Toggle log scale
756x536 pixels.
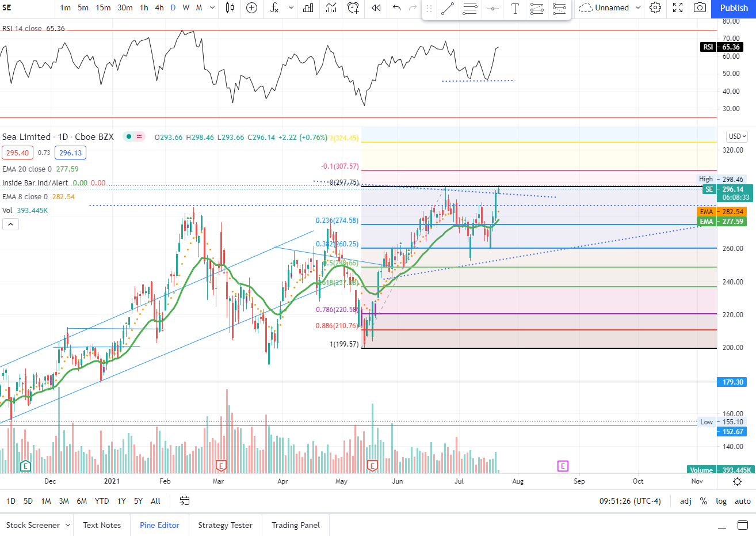(721, 501)
